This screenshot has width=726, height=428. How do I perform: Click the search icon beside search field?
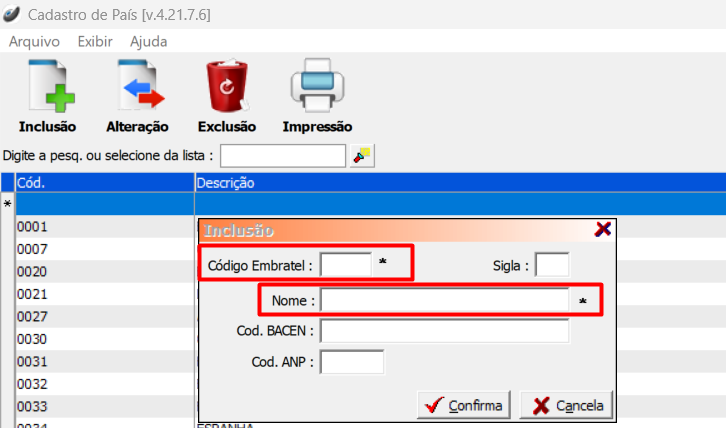pyautogui.click(x=362, y=156)
